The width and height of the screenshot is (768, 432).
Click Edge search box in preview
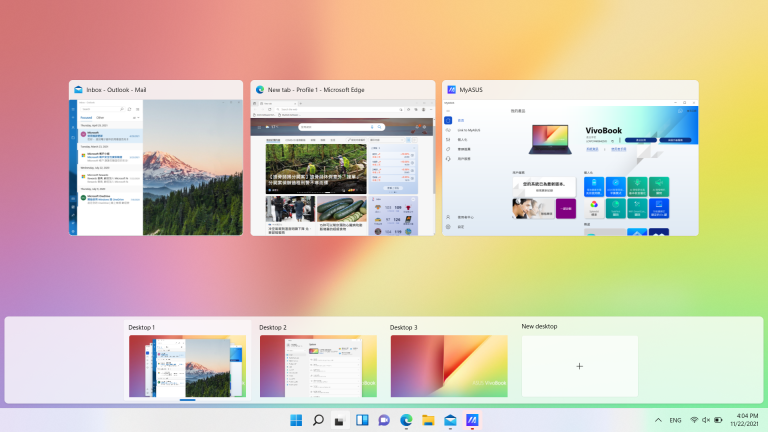341,127
